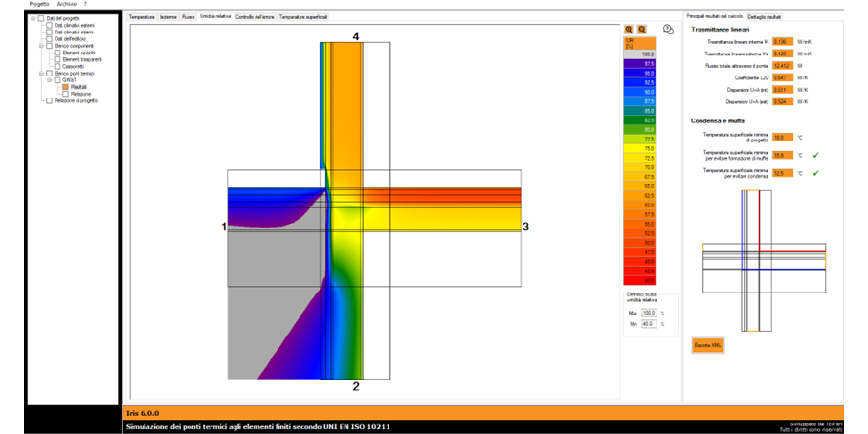This screenshot has width=868, height=434.
Task: Collapse the Elenco ponti termici branch
Action: pyautogui.click(x=41, y=73)
